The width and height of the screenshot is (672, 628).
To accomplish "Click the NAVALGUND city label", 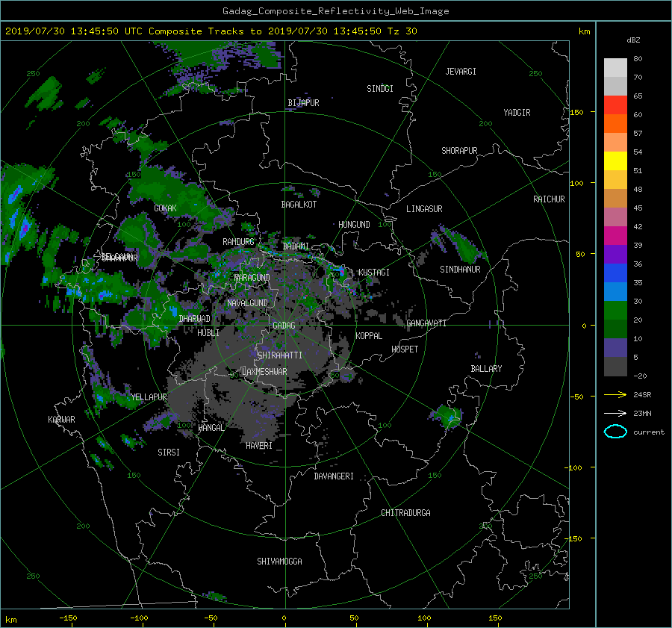I will 247,303.
